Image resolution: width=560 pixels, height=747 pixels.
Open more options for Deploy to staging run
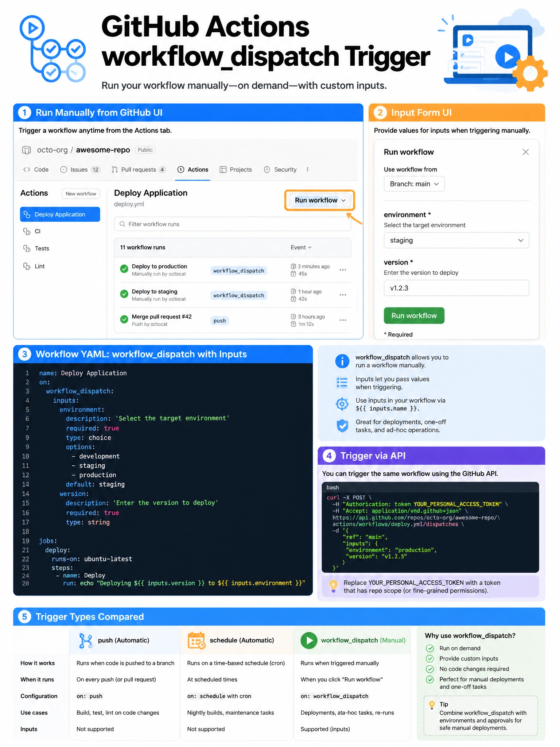pyautogui.click(x=343, y=295)
